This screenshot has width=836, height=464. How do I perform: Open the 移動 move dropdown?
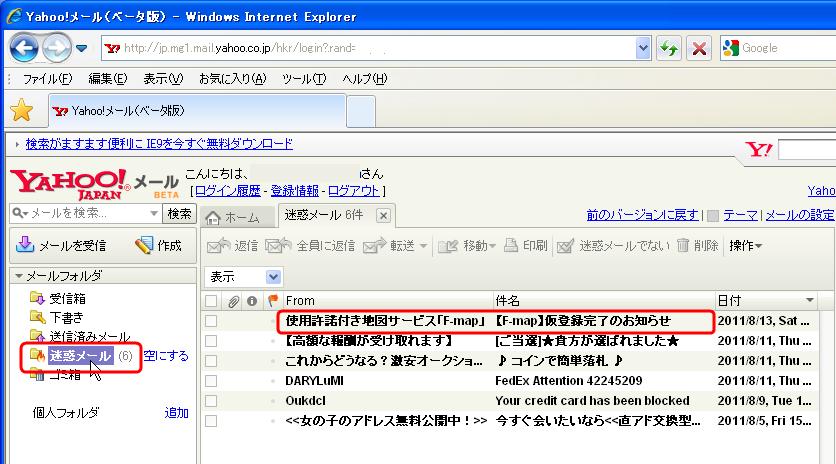click(467, 245)
